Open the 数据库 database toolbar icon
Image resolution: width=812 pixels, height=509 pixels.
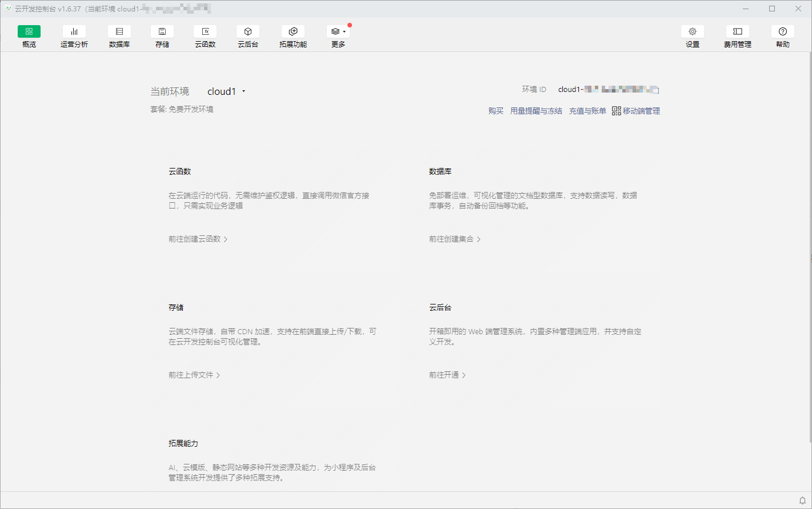tap(119, 31)
